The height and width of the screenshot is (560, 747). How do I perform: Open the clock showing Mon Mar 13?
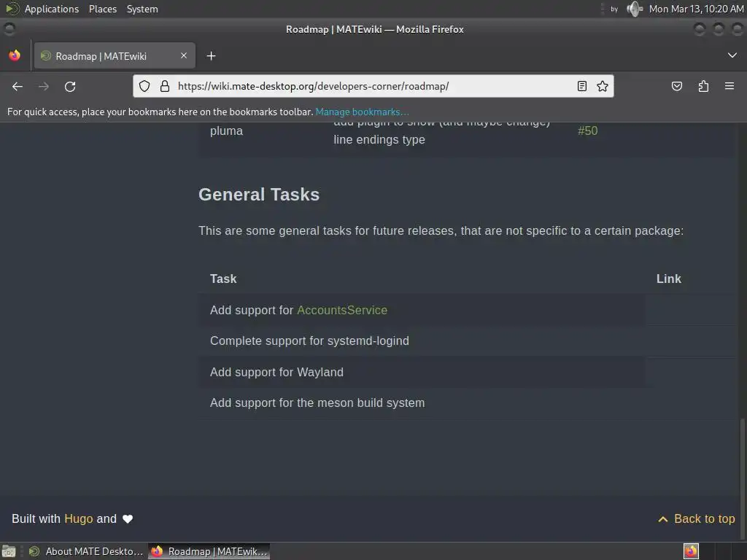click(x=696, y=9)
